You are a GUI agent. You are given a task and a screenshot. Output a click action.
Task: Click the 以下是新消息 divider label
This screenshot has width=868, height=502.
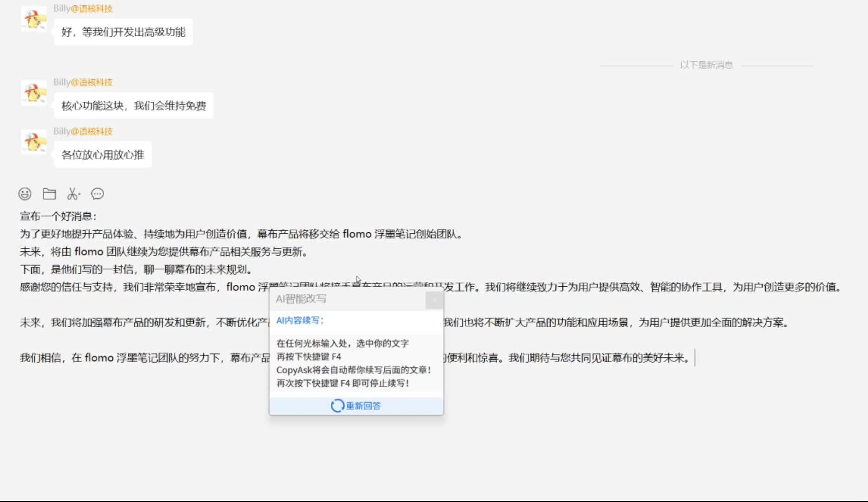click(706, 65)
